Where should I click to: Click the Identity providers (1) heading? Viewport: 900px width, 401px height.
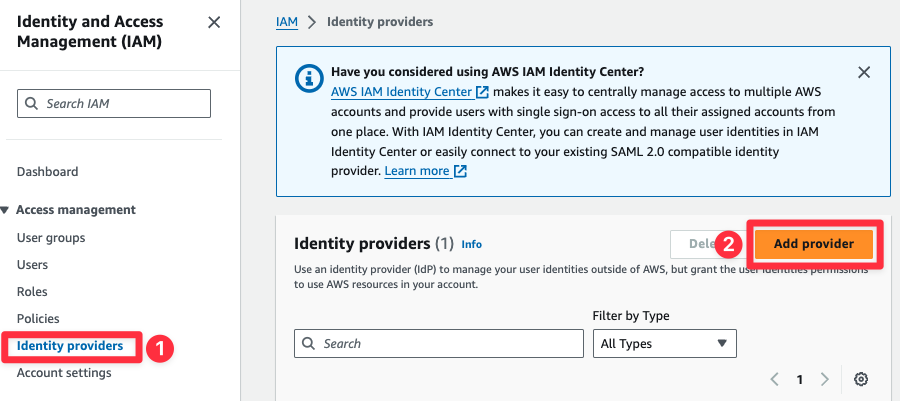tap(374, 244)
